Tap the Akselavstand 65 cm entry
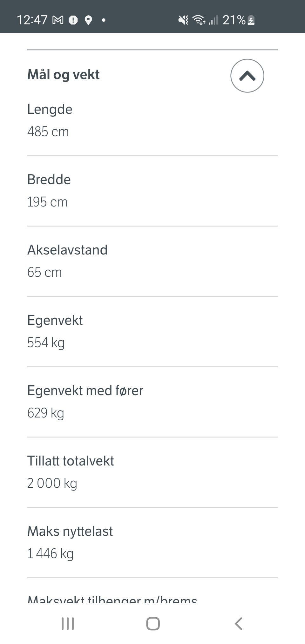 152,261
